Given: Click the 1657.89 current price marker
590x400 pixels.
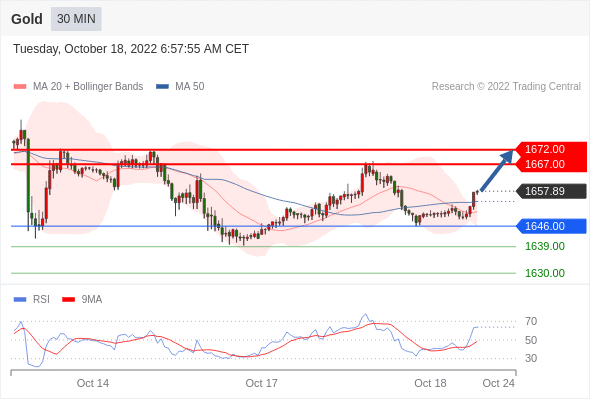Looking at the screenshot, I should tap(551, 191).
